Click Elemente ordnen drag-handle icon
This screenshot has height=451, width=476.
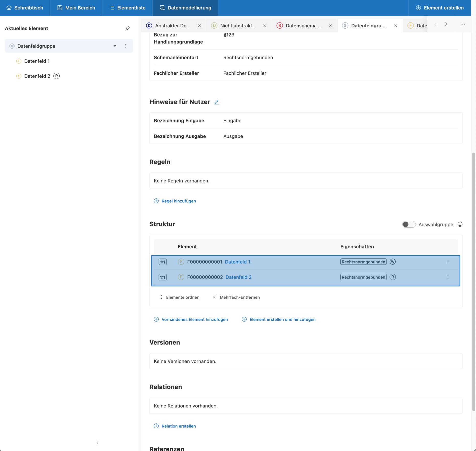[x=161, y=297]
